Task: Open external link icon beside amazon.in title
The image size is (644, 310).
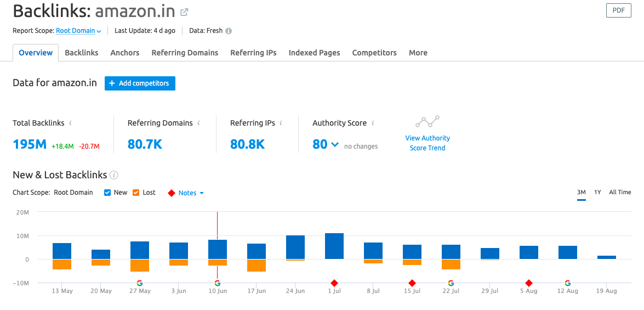Action: pyautogui.click(x=184, y=12)
